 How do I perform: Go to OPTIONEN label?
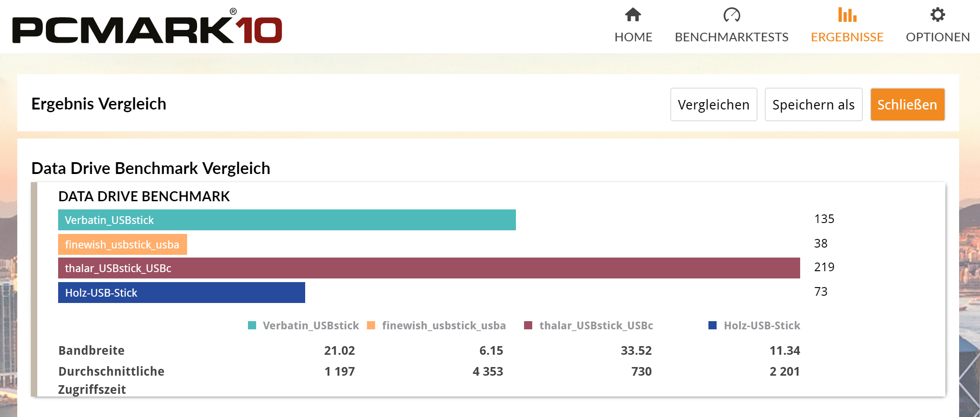click(x=937, y=37)
